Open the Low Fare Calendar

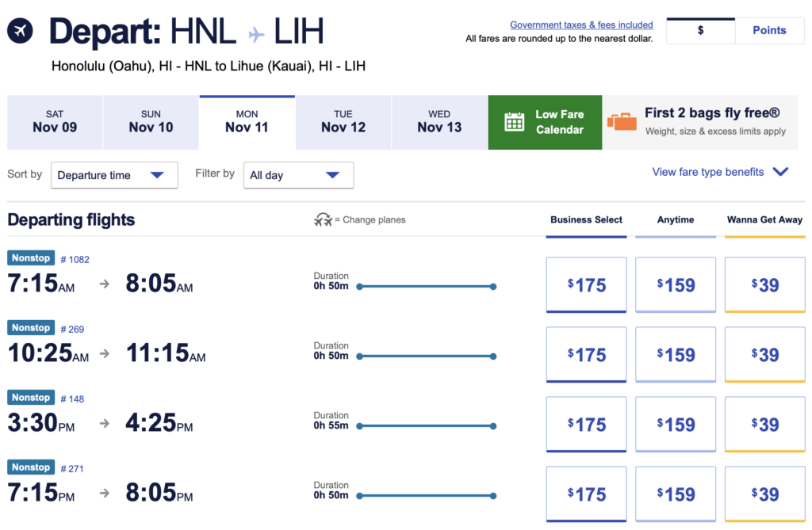pyautogui.click(x=545, y=122)
